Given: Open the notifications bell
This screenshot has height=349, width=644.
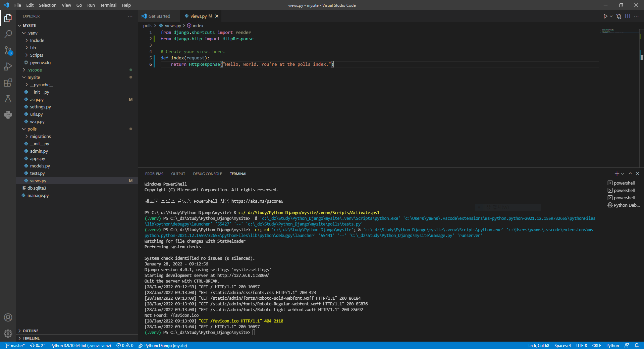Looking at the screenshot, I should pos(637,345).
